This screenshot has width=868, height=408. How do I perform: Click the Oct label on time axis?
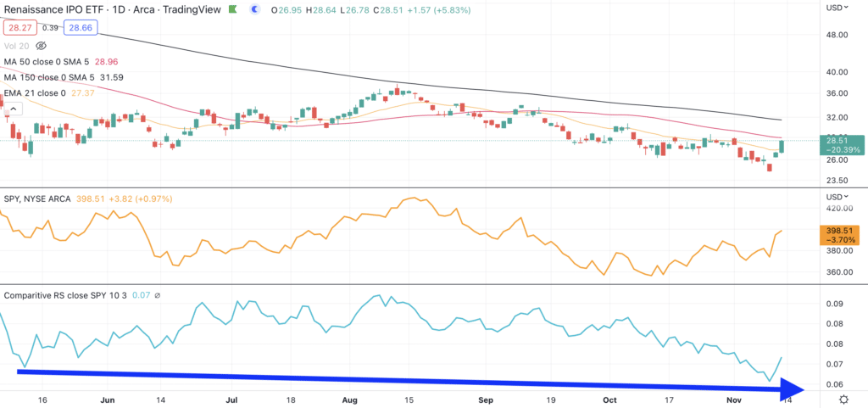point(609,400)
